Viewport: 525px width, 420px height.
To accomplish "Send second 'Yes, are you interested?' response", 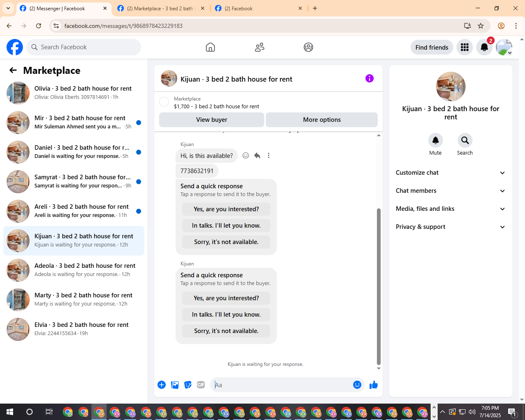I will coord(226,298).
